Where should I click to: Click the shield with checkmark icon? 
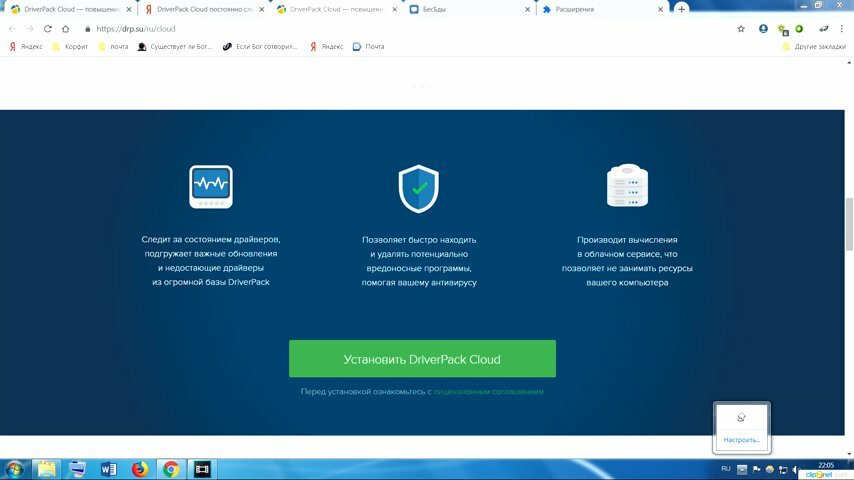[418, 189]
